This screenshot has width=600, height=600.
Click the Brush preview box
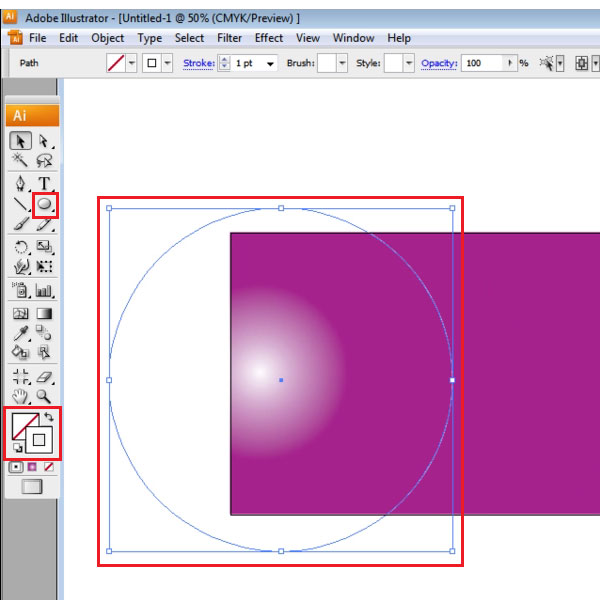click(327, 63)
